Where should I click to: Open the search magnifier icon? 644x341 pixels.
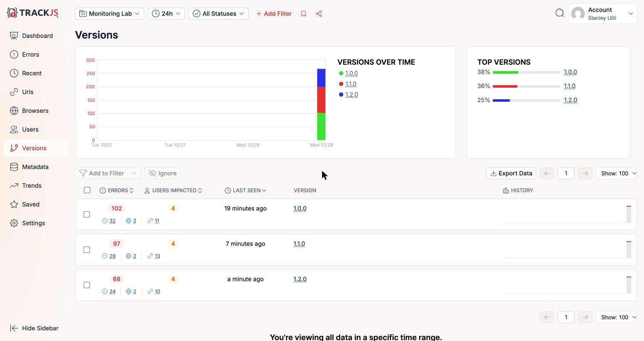(560, 13)
